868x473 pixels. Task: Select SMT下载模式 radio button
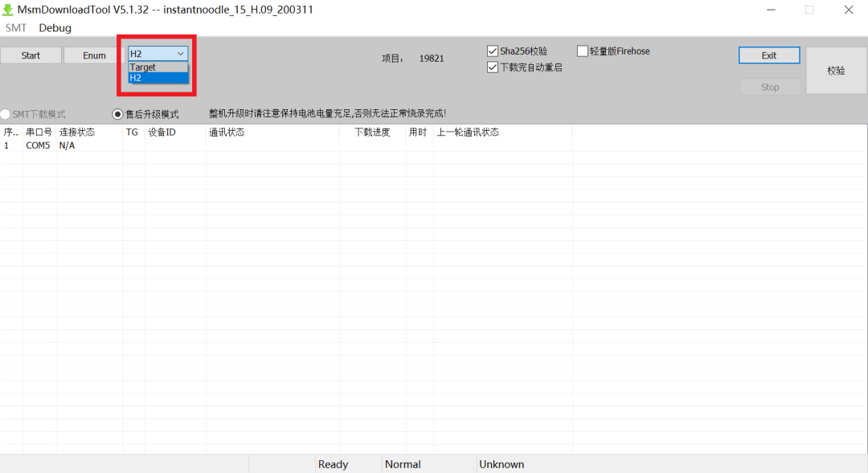(6, 114)
